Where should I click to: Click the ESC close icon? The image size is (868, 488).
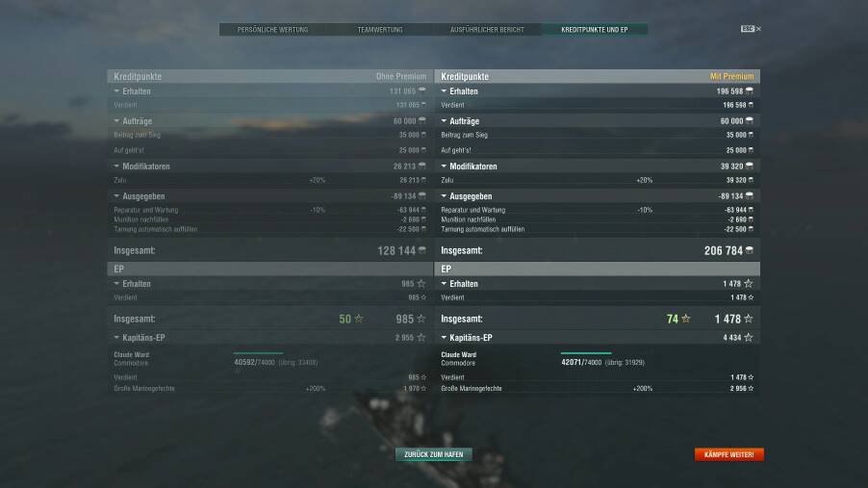point(751,29)
